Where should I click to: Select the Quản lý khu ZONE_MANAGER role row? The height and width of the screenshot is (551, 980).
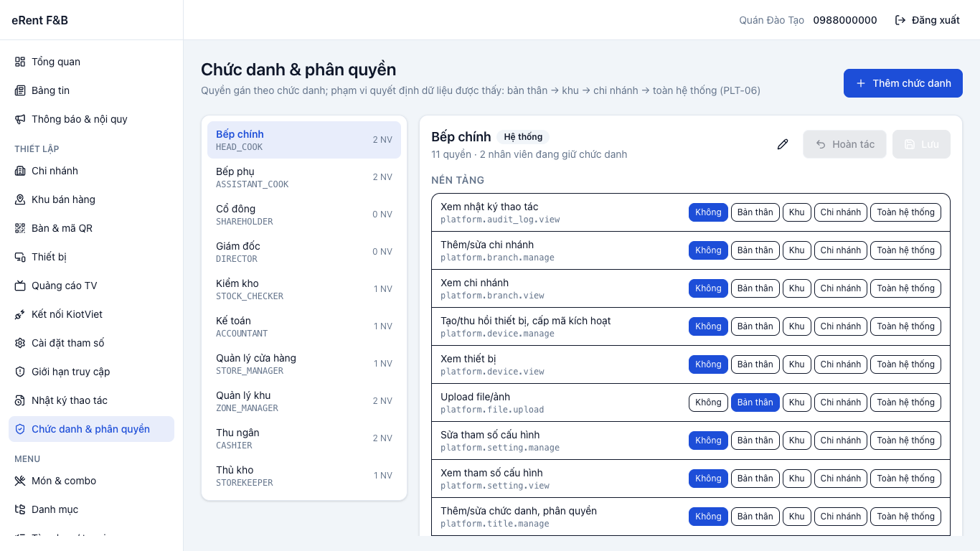pyautogui.click(x=304, y=401)
